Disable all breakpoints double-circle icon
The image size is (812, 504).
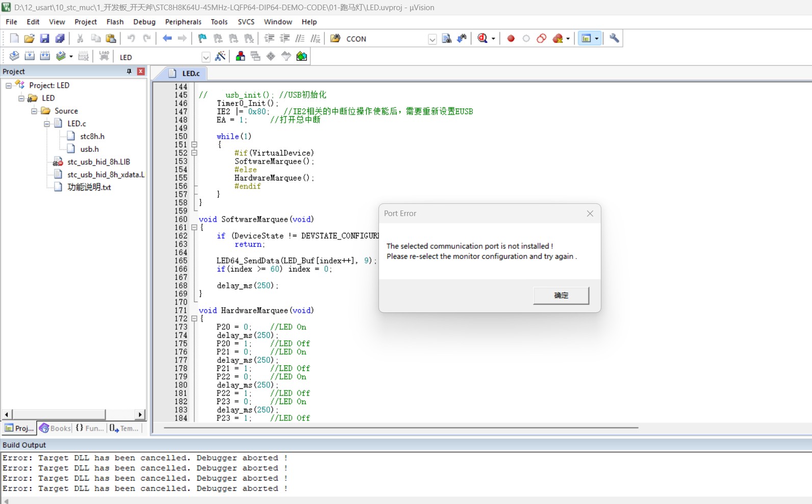[x=542, y=39]
